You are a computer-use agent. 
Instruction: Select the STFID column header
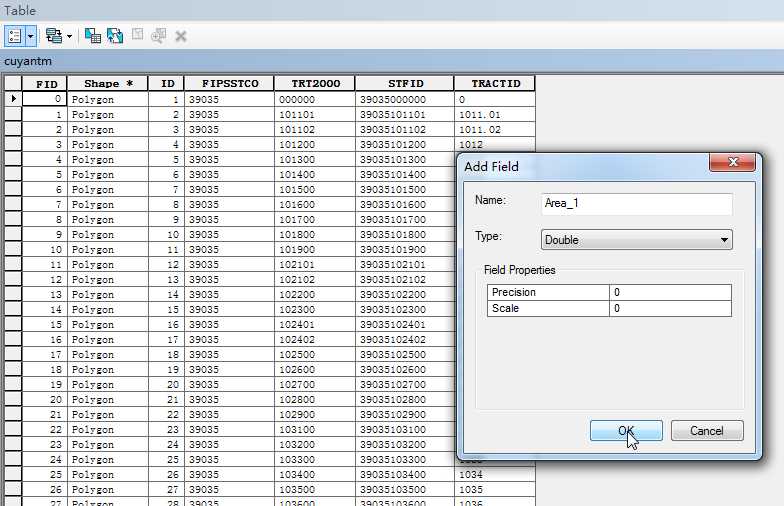tap(405, 84)
